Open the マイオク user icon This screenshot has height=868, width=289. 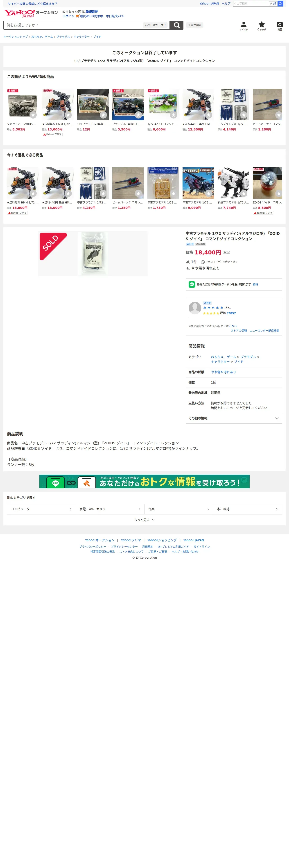244,26
